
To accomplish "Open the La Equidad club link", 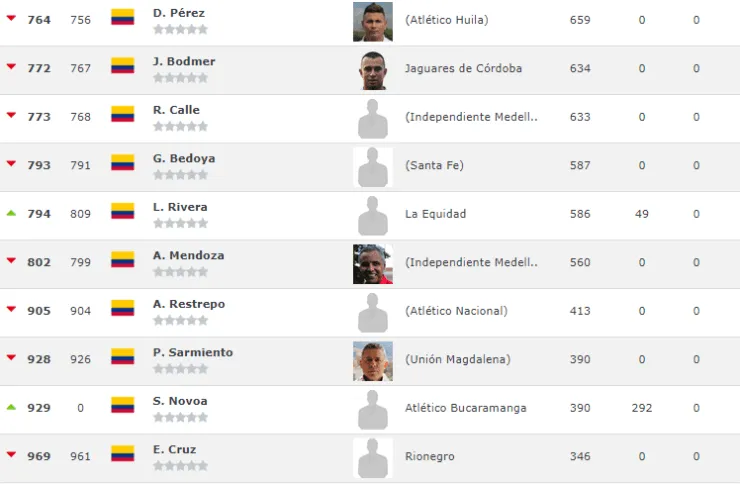I will (435, 214).
